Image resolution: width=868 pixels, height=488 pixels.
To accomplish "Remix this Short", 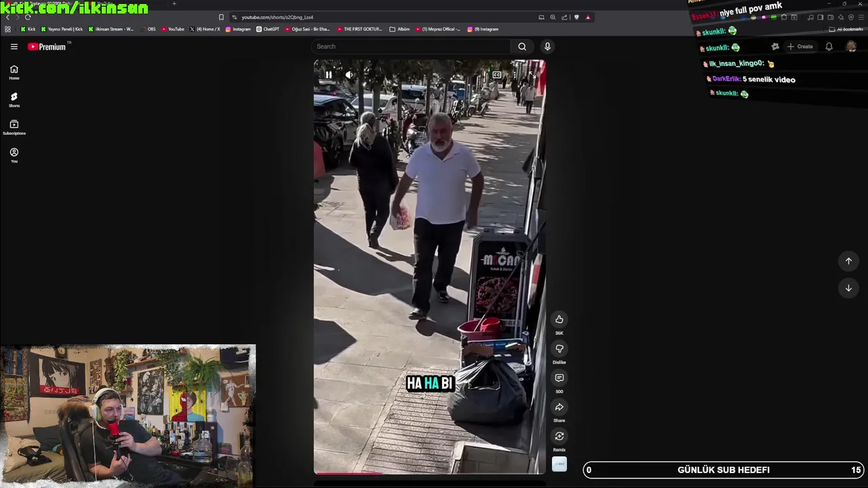I will tap(559, 436).
